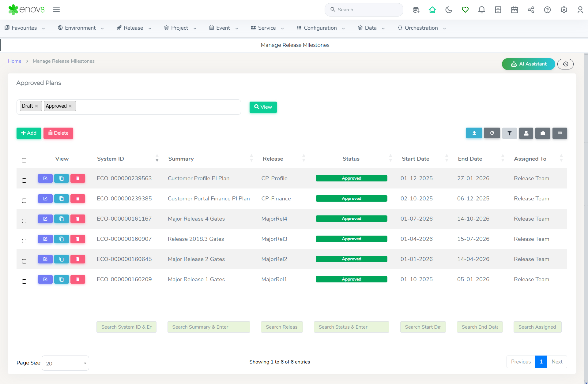Viewport: 588px width, 384px height.
Task: Select checkbox for ECO-000000239385 row
Action: click(x=24, y=201)
